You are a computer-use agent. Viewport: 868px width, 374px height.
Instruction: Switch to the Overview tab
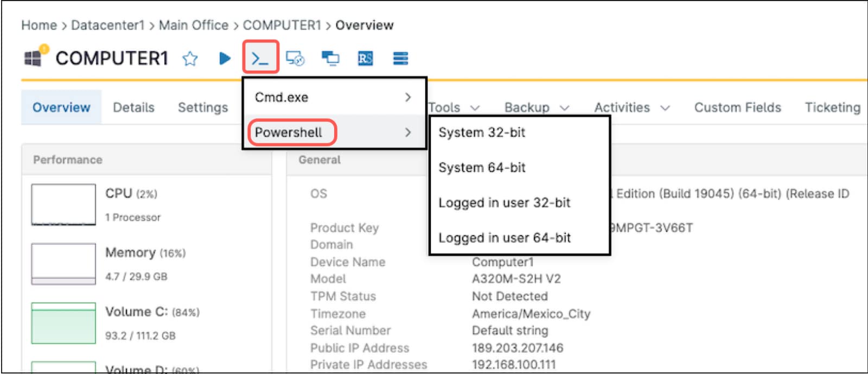pos(61,107)
